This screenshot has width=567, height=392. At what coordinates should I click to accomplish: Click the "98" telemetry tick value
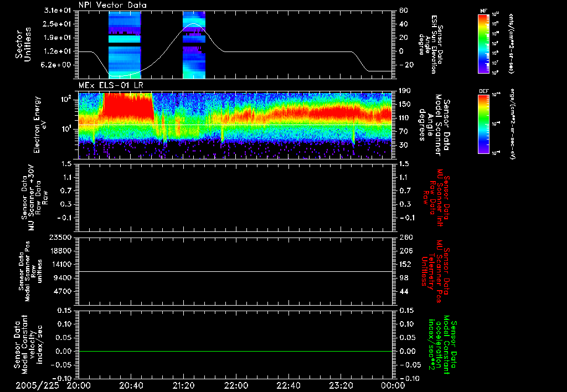point(404,278)
